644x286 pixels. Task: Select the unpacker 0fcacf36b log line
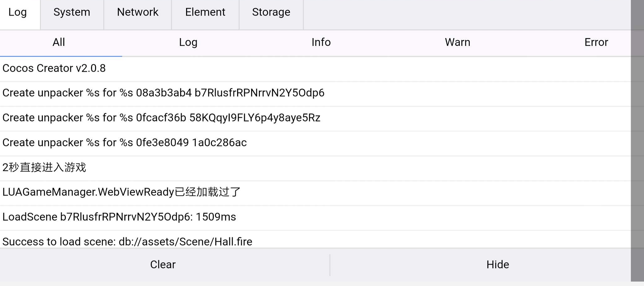click(161, 118)
